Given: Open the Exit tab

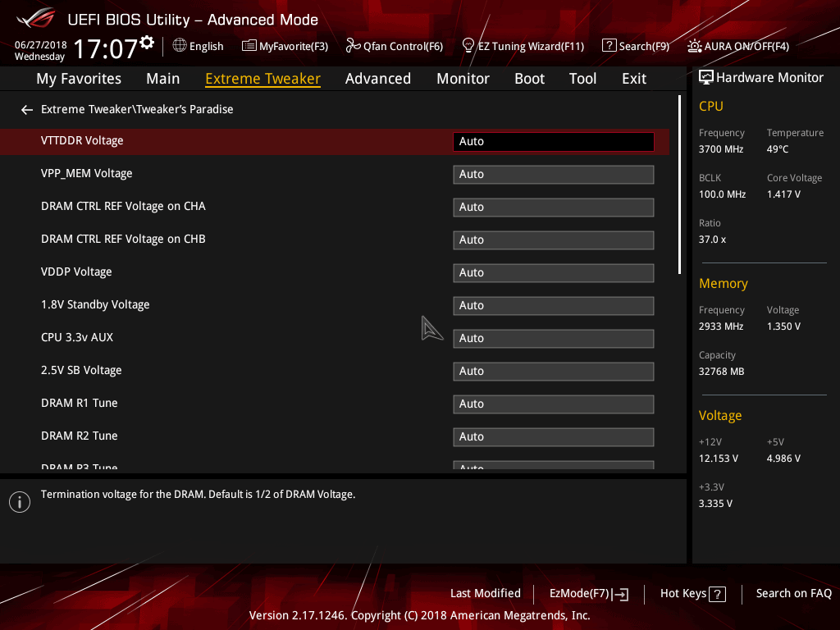Looking at the screenshot, I should click(x=634, y=79).
